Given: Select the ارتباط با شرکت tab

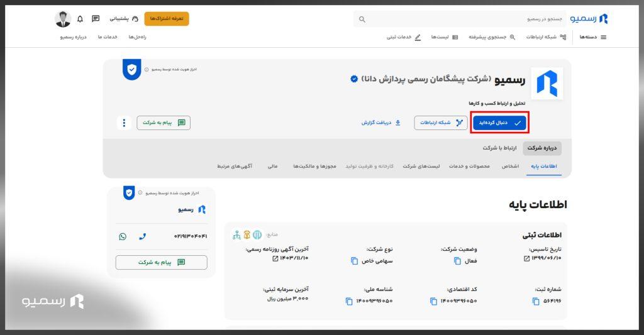Looking at the screenshot, I should 499,148.
